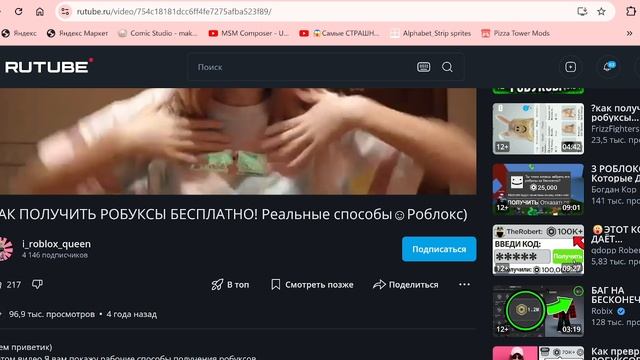Subscribe with the Подписаться button
The height and width of the screenshot is (360, 640).
pyautogui.click(x=439, y=249)
